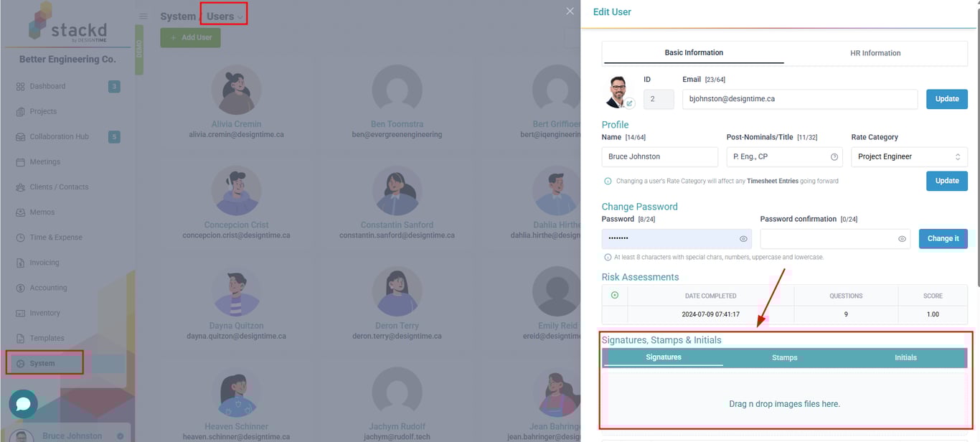Click the Add User button

190,37
